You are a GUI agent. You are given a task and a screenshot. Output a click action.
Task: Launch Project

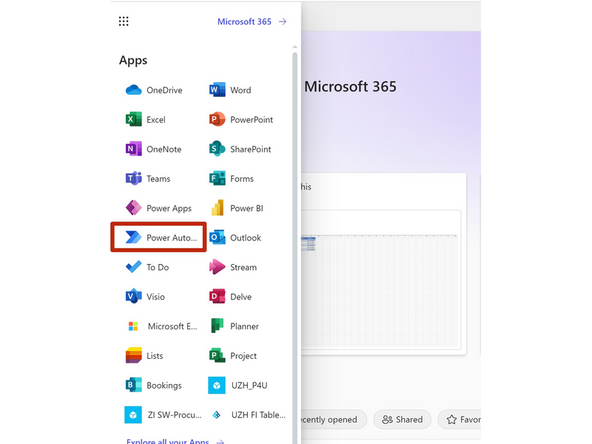point(233,355)
